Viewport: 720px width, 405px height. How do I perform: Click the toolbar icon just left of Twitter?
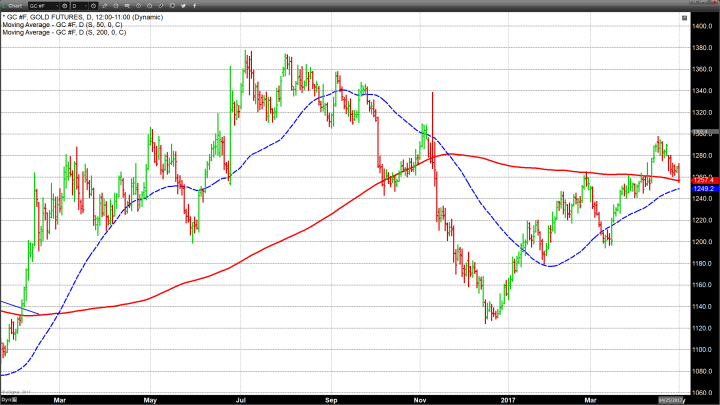172,6
